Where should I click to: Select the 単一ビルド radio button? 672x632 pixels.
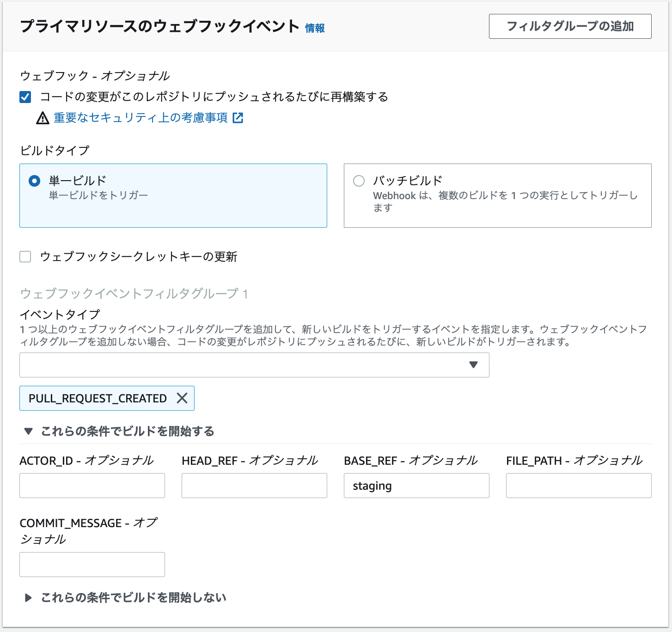click(35, 181)
